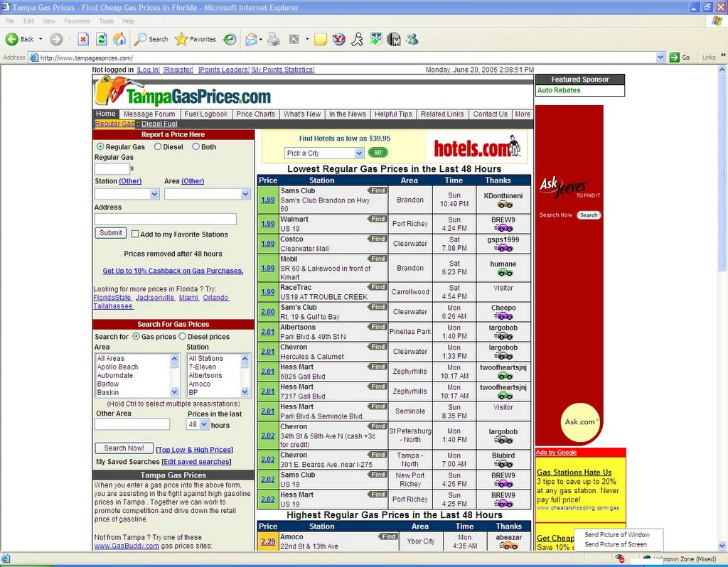
Task: Click the MSN Messenger people icon
Action: [x=412, y=40]
